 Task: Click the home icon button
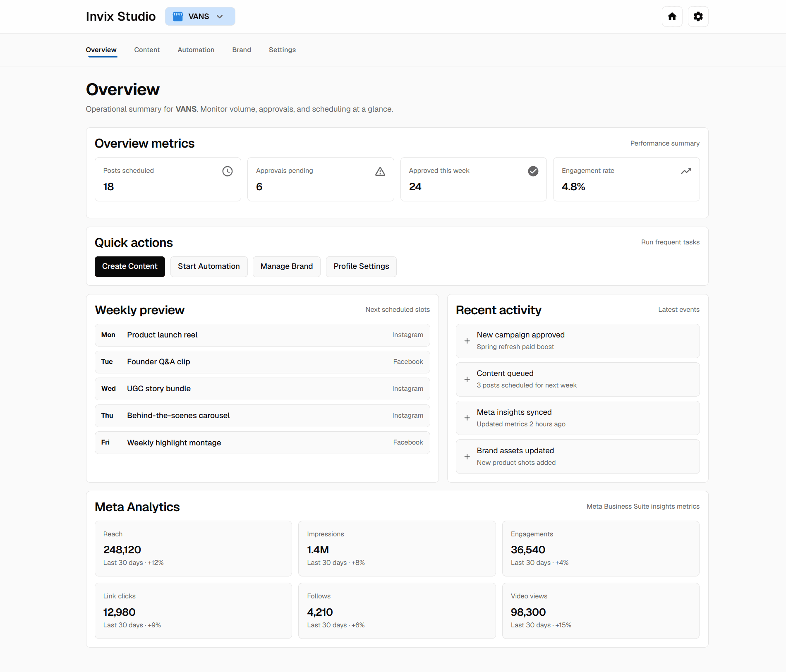(x=672, y=17)
